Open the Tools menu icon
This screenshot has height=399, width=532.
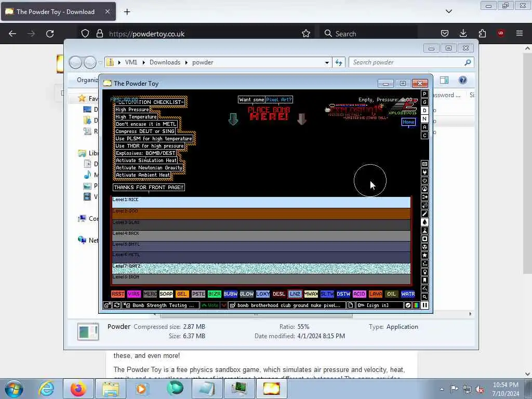[x=424, y=272]
